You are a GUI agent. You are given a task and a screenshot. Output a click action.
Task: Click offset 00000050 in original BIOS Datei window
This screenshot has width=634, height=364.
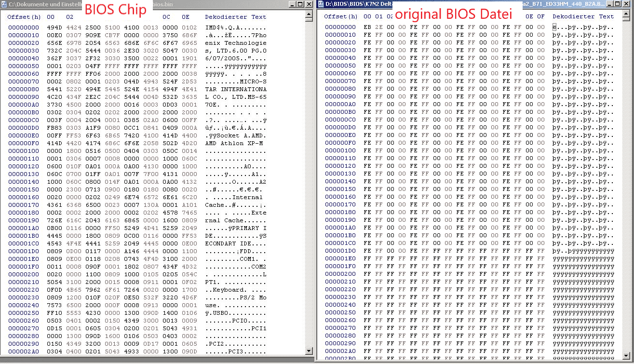(x=340, y=66)
